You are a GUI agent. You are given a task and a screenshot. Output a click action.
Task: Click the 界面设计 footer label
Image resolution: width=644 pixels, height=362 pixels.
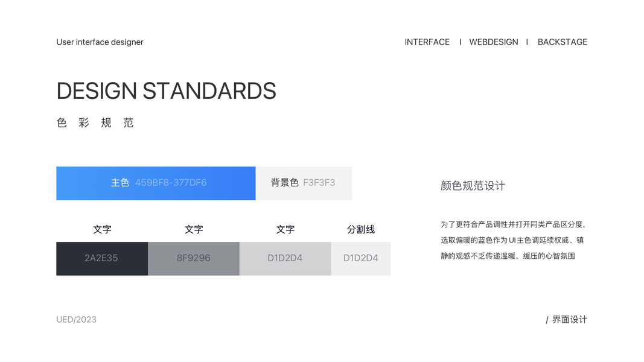click(570, 320)
